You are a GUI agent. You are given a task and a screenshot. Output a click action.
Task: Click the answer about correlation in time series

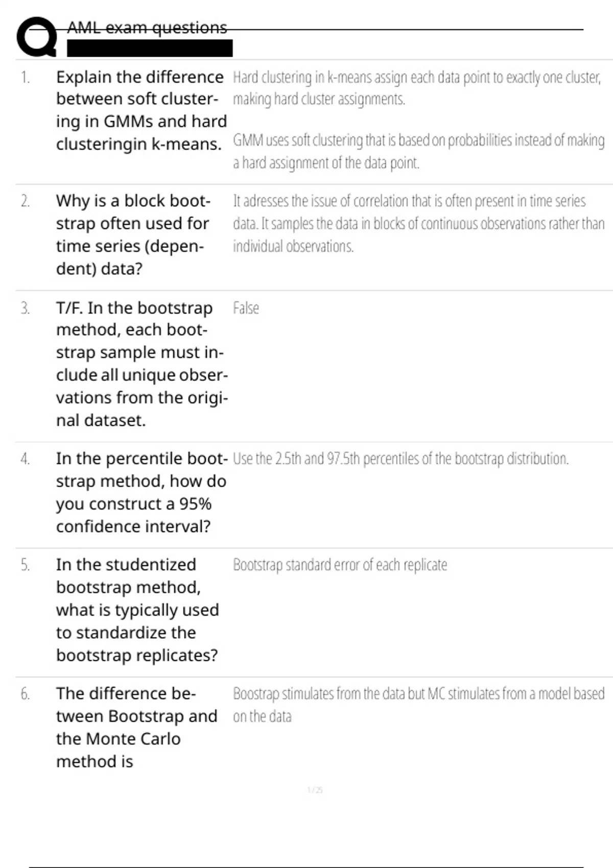click(418, 224)
